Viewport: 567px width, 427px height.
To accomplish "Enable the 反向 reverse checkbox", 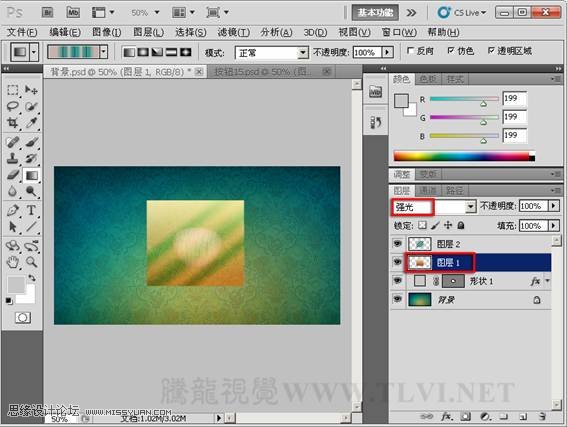I will (410, 51).
